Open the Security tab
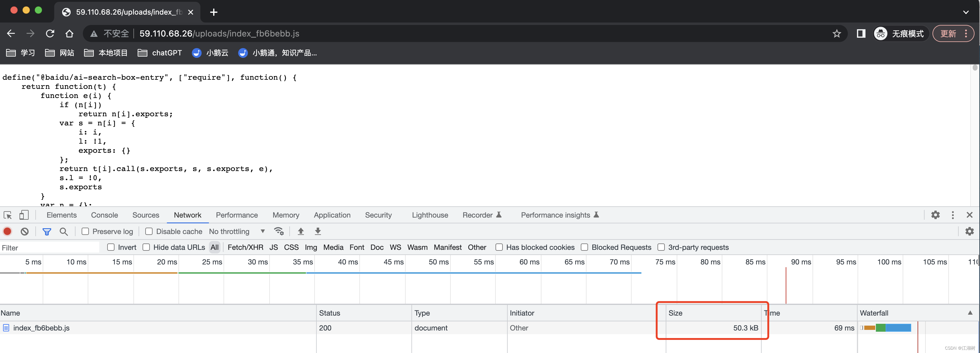This screenshot has width=980, height=353. [x=378, y=215]
